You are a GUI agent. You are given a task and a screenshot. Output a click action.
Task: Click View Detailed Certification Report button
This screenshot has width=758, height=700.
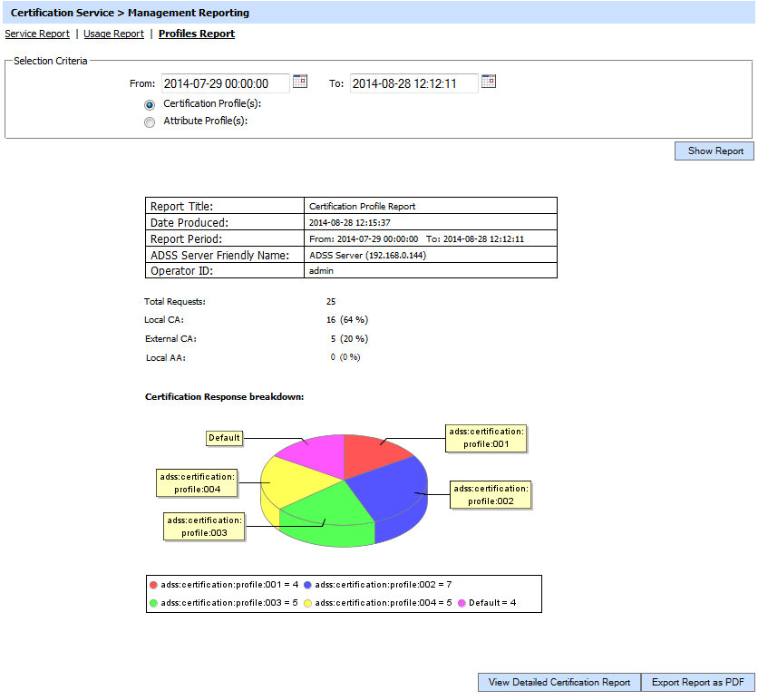559,682
